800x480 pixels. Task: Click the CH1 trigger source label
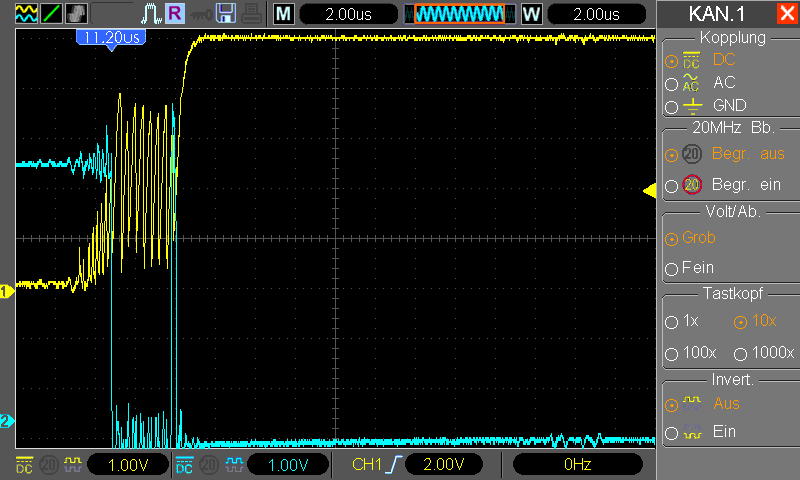click(x=366, y=464)
